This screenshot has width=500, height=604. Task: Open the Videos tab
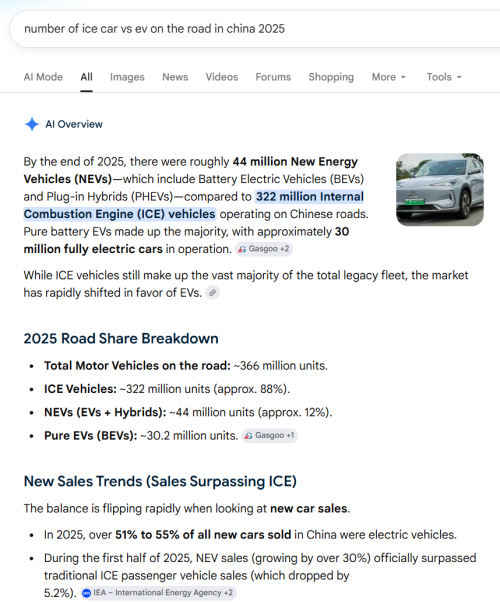(222, 77)
